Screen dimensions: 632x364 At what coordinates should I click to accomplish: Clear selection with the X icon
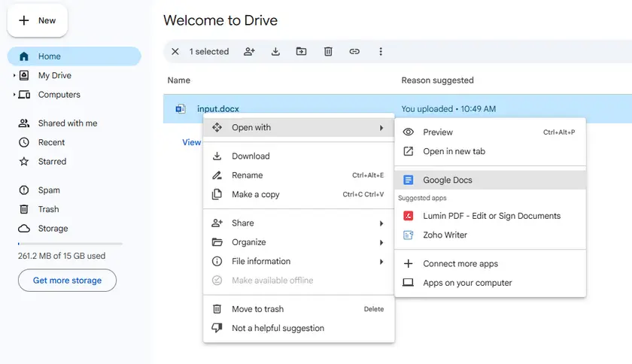click(175, 52)
